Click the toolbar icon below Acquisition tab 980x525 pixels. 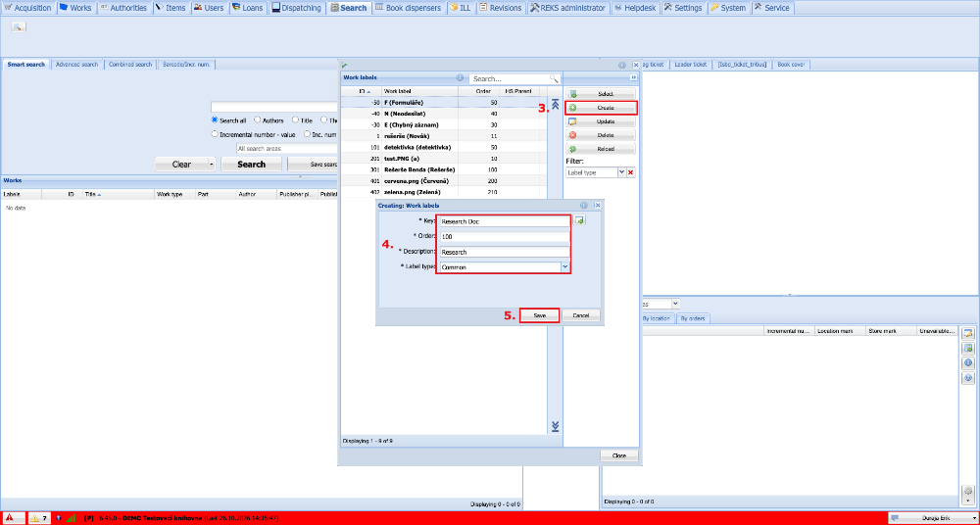18,26
